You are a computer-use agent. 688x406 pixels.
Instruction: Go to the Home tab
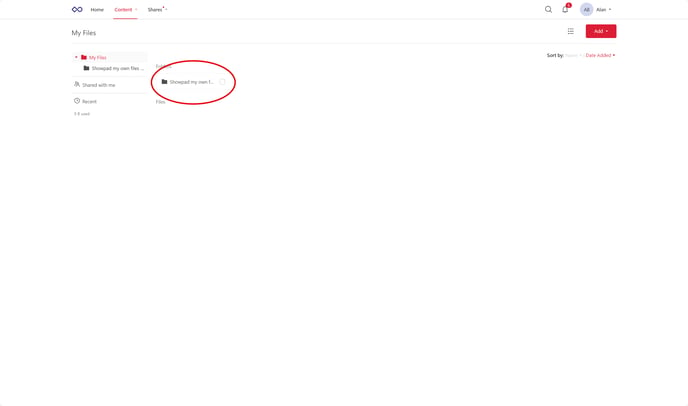point(97,10)
